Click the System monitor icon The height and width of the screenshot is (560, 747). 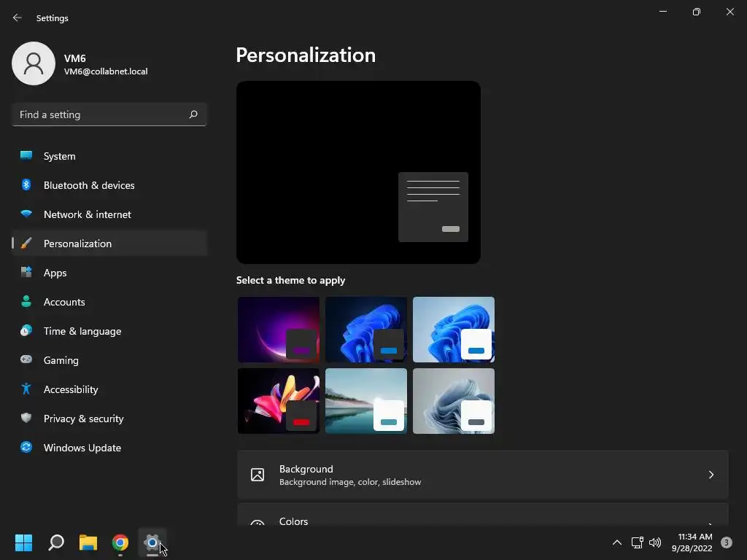(26, 156)
